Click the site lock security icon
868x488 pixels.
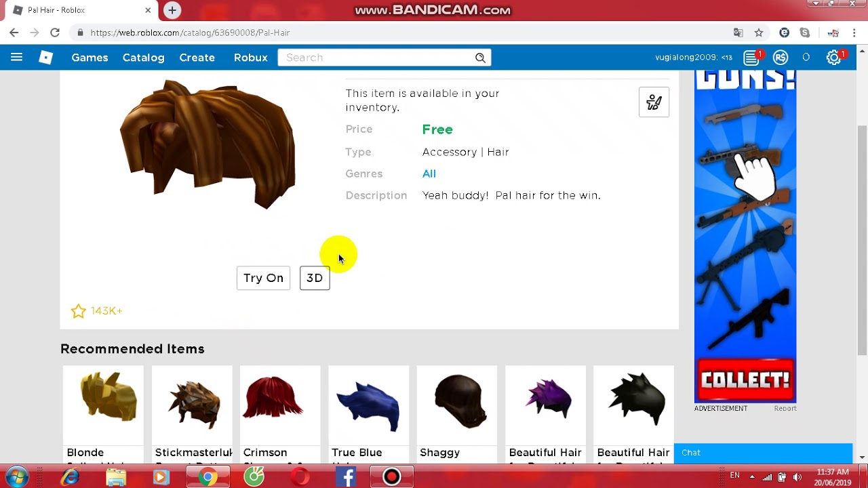tap(80, 33)
